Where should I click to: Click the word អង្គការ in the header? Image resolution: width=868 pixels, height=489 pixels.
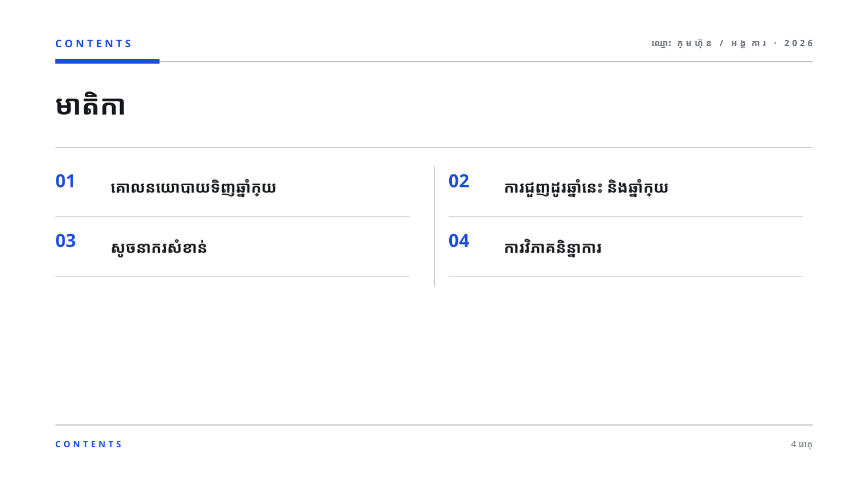(748, 43)
